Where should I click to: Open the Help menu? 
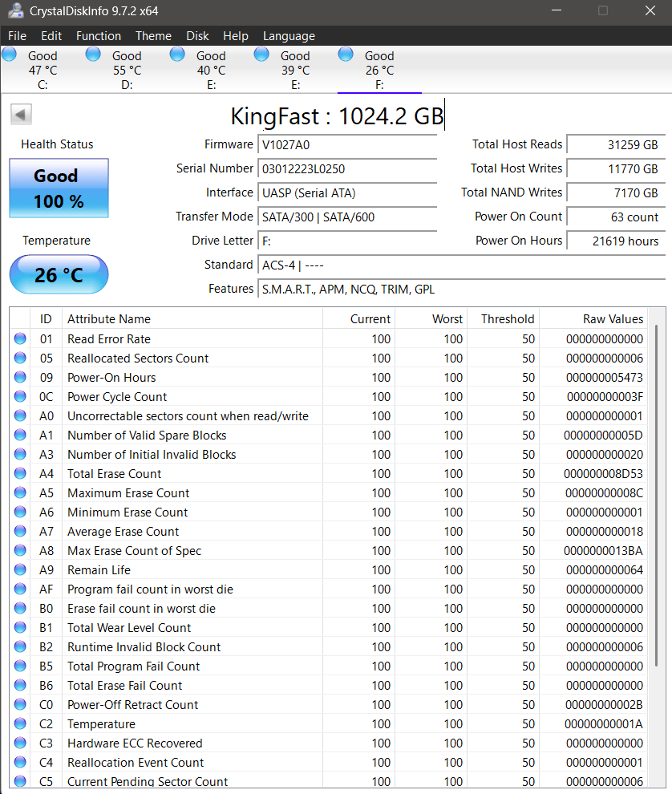(236, 36)
